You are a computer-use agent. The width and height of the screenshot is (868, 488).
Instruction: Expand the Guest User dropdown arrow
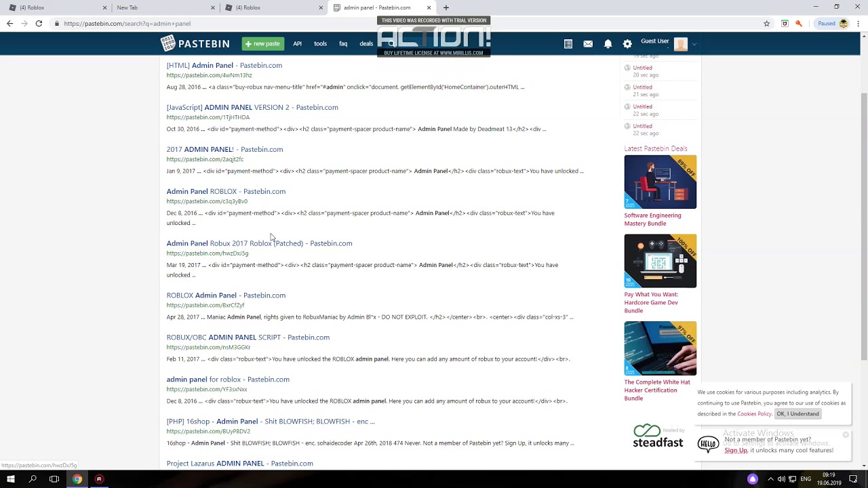tap(694, 45)
